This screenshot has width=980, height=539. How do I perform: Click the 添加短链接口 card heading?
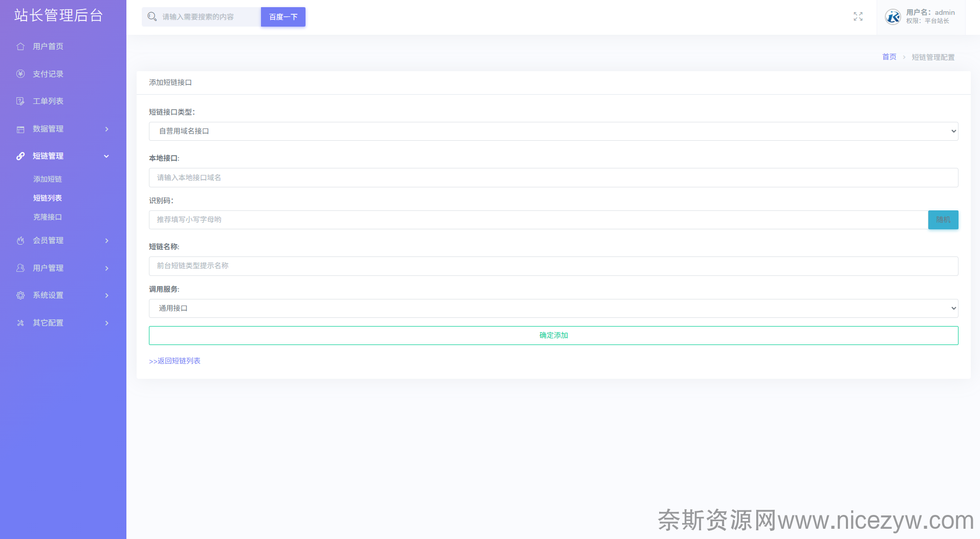point(170,82)
